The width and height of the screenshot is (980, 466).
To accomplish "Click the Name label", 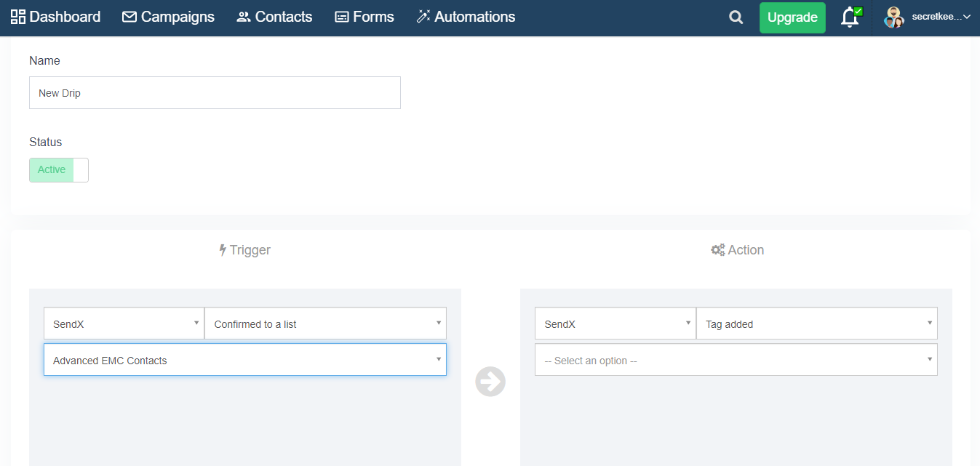I will (44, 60).
